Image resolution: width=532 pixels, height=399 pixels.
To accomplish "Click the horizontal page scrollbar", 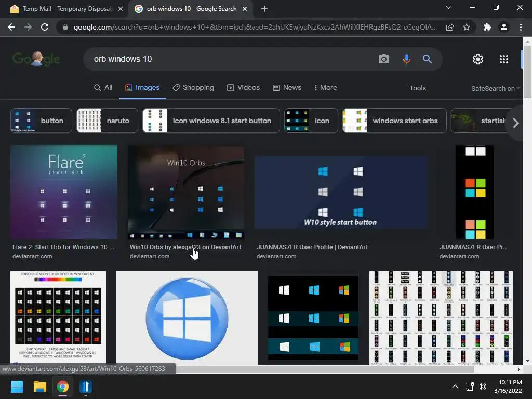I will click(325, 369).
